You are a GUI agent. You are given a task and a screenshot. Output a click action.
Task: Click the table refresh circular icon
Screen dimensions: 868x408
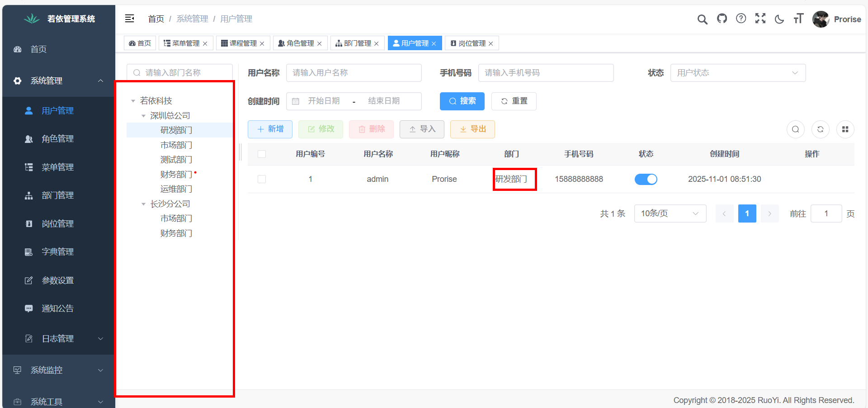click(820, 129)
